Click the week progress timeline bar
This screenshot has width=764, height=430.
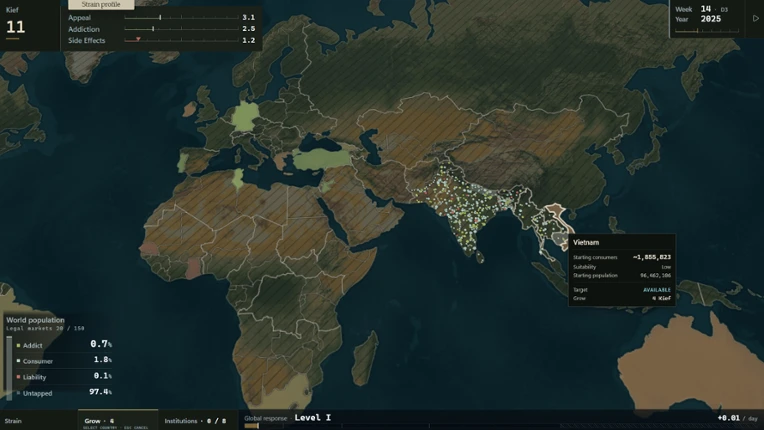click(x=707, y=31)
